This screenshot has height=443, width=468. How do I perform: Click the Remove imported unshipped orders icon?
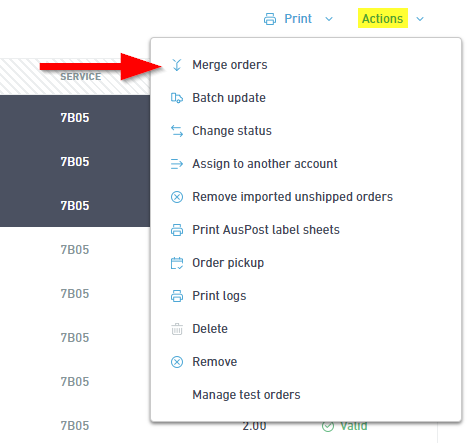tap(177, 197)
